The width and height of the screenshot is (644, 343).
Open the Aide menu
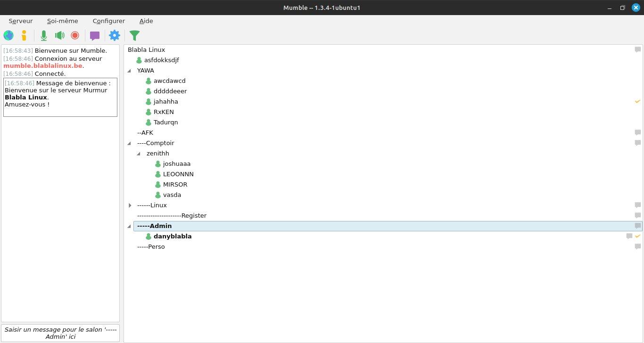pyautogui.click(x=146, y=21)
